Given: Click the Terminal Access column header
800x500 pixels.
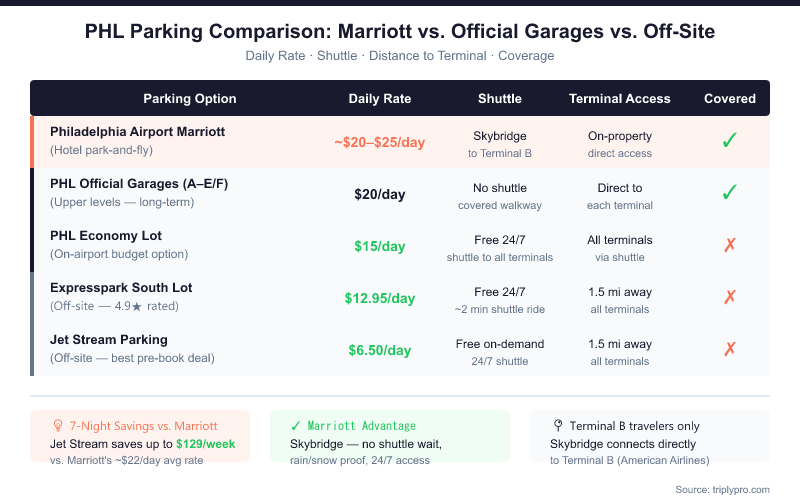Looking at the screenshot, I should click(620, 99).
